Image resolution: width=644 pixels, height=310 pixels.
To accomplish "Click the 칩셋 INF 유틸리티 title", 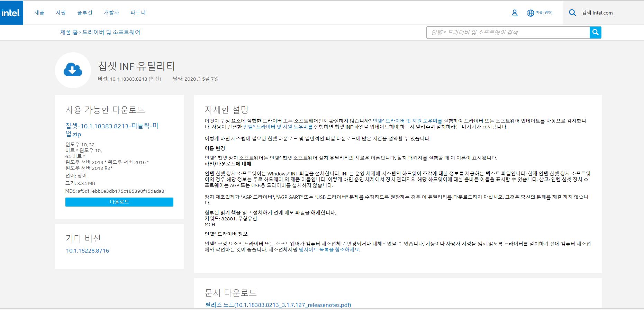I will pos(137,66).
